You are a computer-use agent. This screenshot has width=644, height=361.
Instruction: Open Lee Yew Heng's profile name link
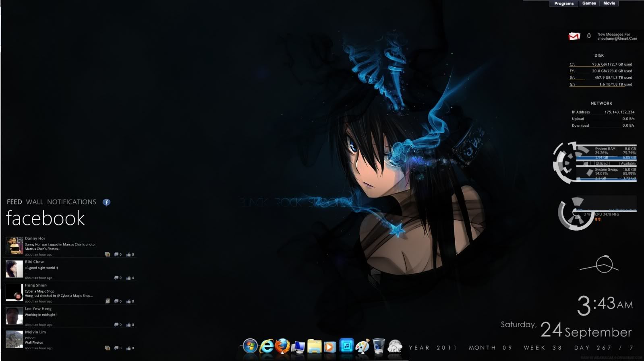point(38,309)
